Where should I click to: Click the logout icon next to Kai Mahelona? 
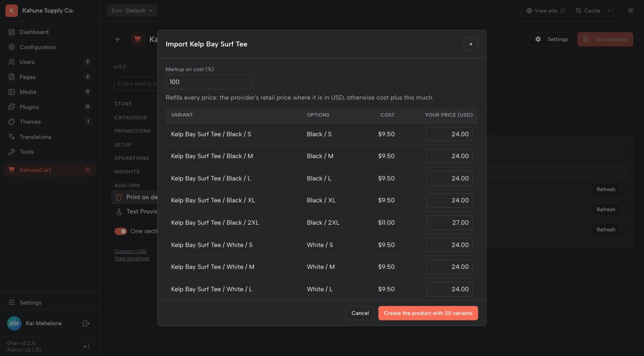point(86,323)
